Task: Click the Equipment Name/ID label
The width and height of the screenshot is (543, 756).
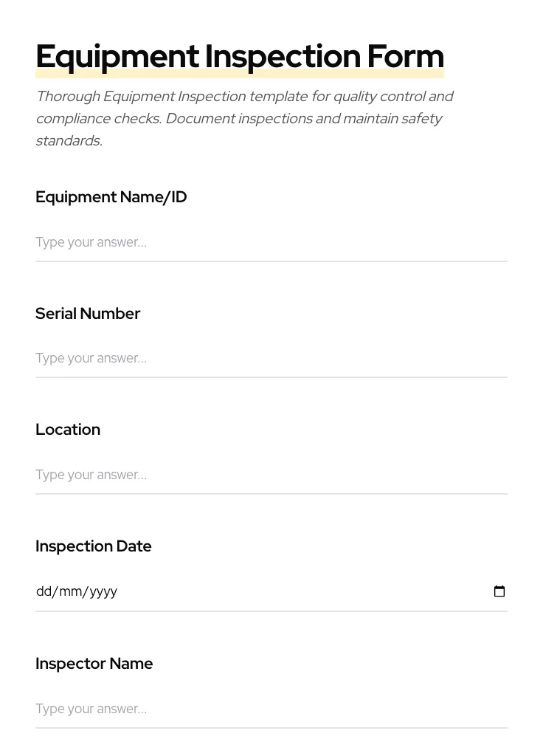Action: click(x=111, y=196)
